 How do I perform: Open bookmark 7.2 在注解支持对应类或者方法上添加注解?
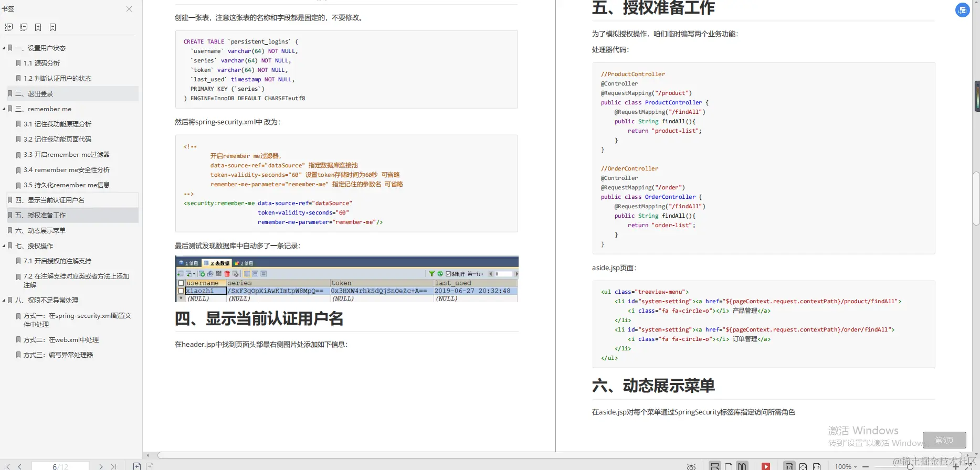[76, 280]
